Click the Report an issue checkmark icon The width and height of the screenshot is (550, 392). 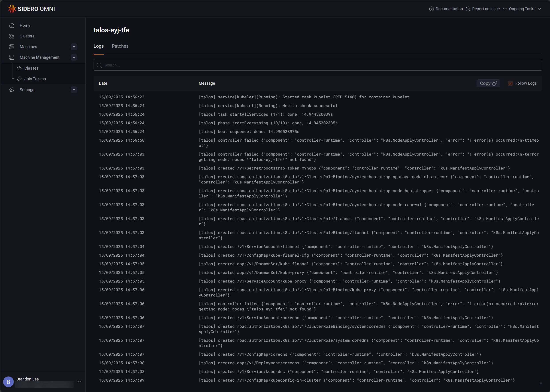pos(468,9)
